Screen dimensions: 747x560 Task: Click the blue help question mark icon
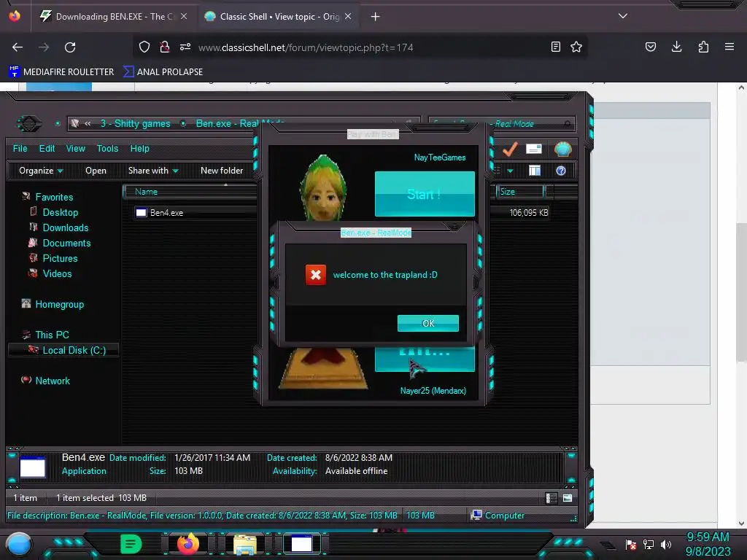coord(561,171)
